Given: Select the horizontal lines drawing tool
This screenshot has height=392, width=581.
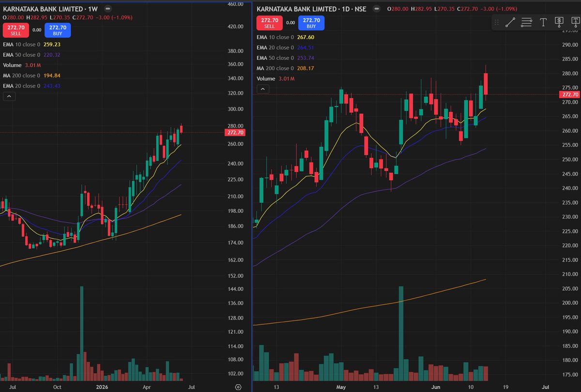Looking at the screenshot, I should 527,22.
